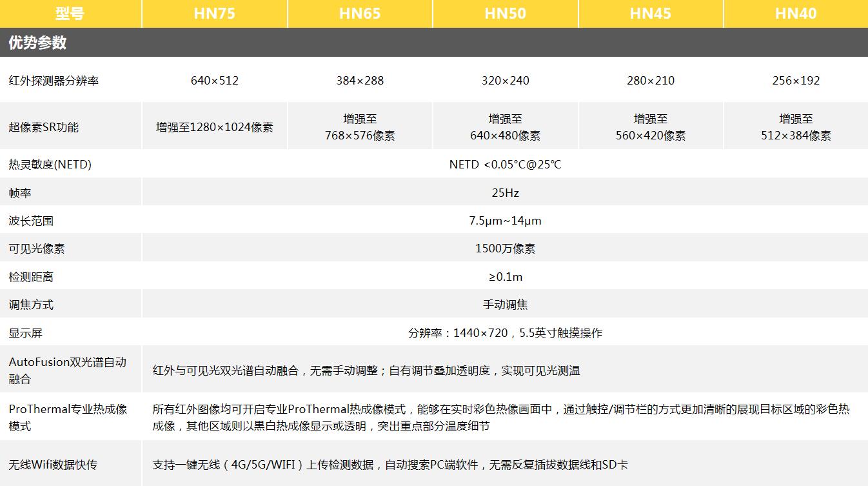This screenshot has height=486, width=868.
Task: Select the HN65 model header
Action: (360, 14)
